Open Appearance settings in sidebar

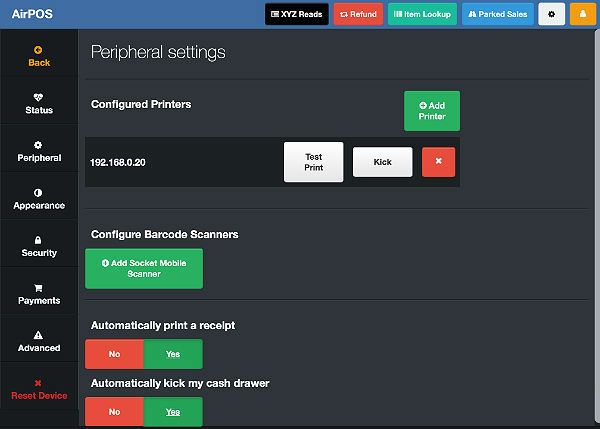pyautogui.click(x=39, y=199)
